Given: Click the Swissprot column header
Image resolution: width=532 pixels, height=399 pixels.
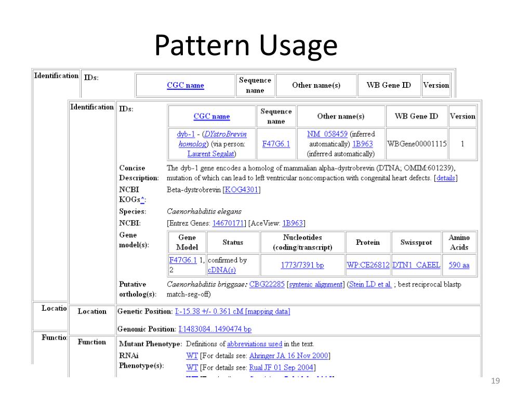Looking at the screenshot, I should coord(416,242).
